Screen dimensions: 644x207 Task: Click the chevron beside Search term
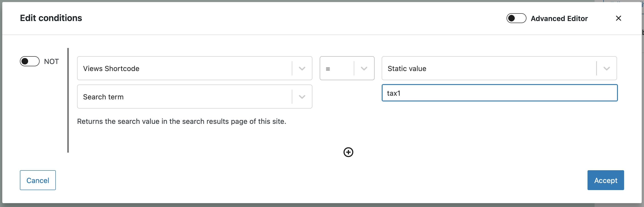coord(302,97)
